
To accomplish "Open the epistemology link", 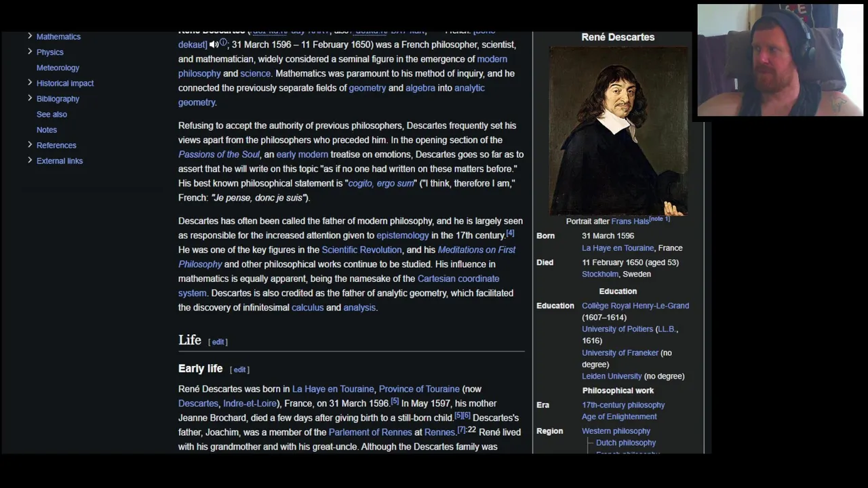I will [x=403, y=236].
